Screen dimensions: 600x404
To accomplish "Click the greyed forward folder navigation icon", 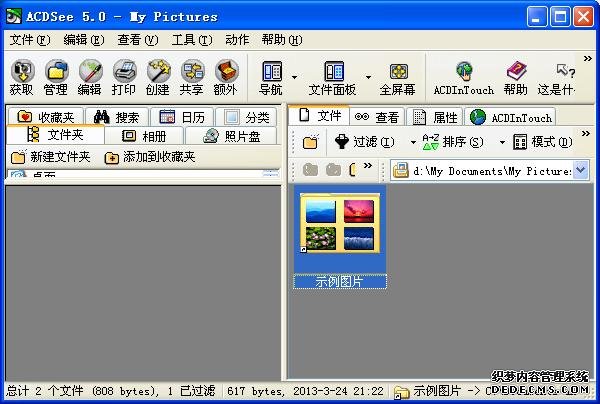I will [x=333, y=170].
